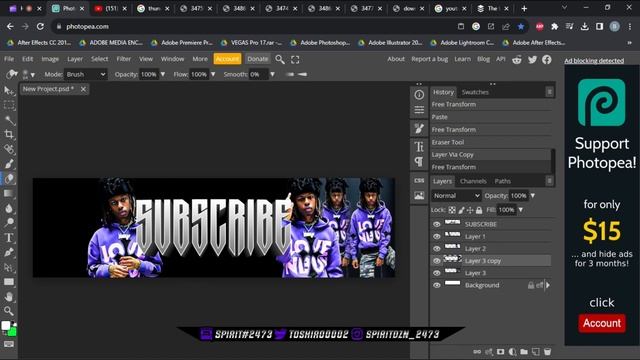Select the Magic Wand tool
The width and height of the screenshot is (640, 360).
tap(9, 120)
